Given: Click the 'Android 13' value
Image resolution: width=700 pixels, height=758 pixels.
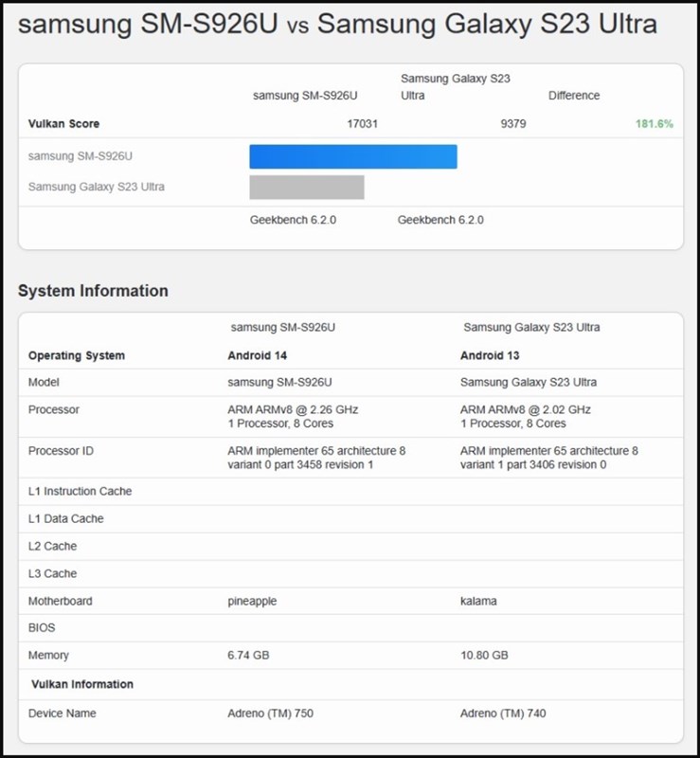Looking at the screenshot, I should (490, 356).
